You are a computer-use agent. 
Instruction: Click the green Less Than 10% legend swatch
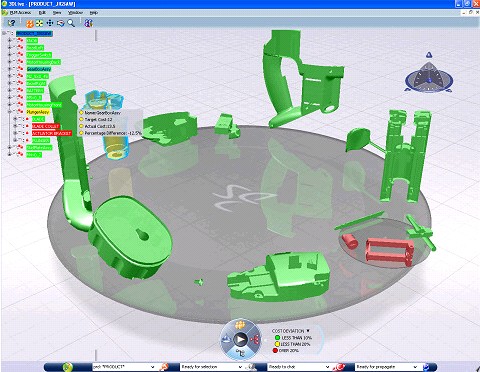[x=277, y=338]
